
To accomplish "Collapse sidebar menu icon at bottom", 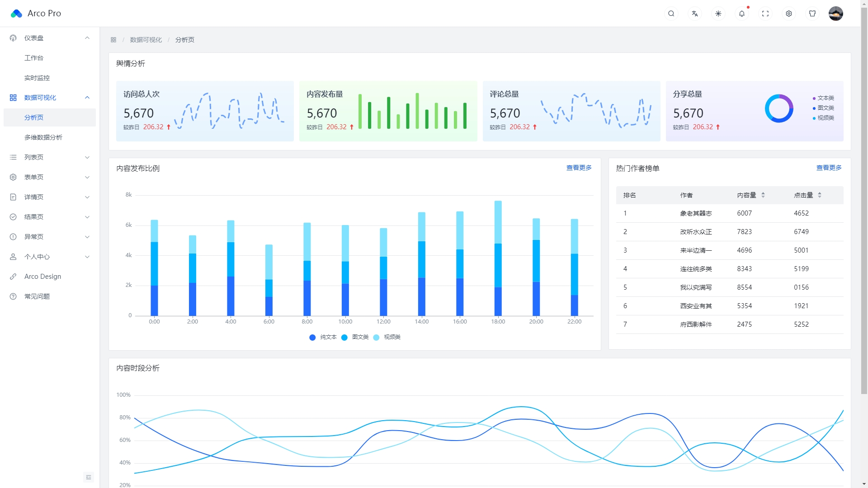I will click(89, 477).
